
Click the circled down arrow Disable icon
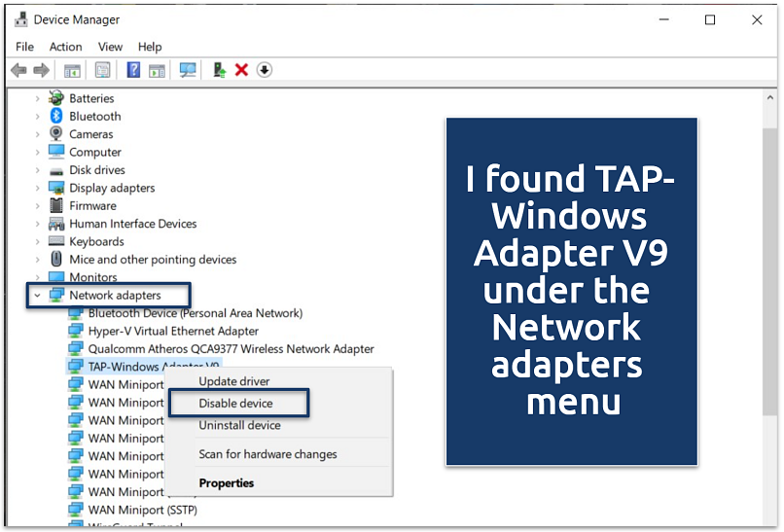click(x=265, y=70)
